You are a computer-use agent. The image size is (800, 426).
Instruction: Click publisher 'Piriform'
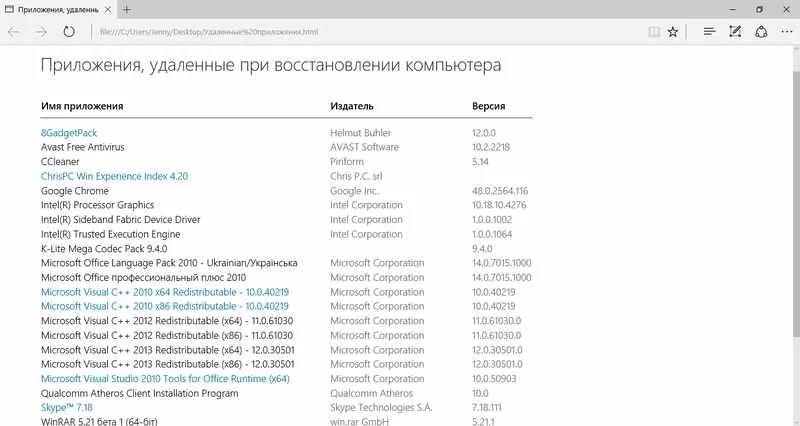point(347,162)
